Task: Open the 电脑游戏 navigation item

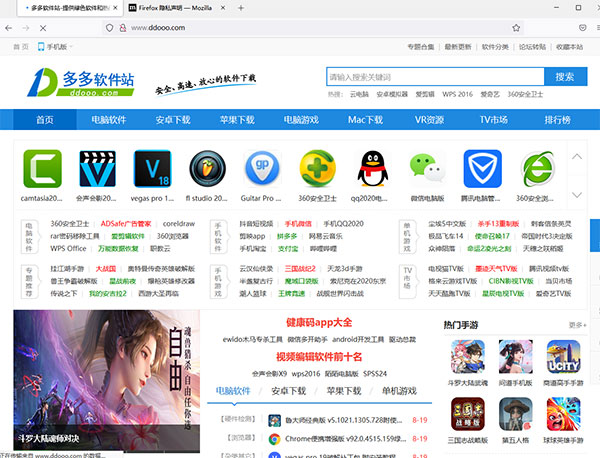Action: coord(301,120)
